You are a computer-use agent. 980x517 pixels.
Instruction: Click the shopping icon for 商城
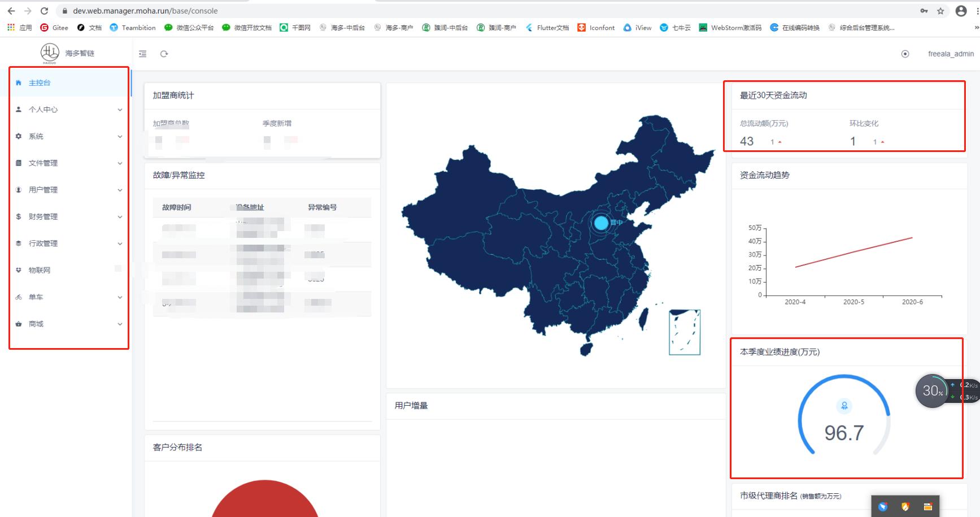pos(19,324)
